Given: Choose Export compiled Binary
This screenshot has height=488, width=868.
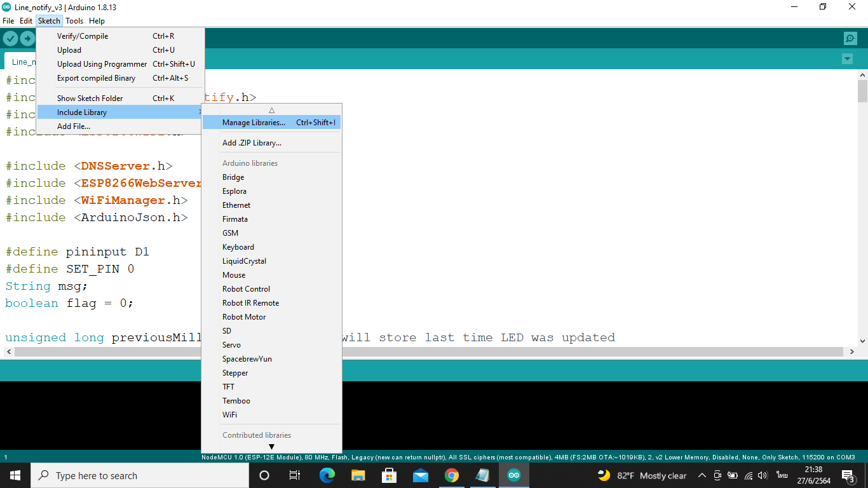Looking at the screenshot, I should (x=120, y=78).
